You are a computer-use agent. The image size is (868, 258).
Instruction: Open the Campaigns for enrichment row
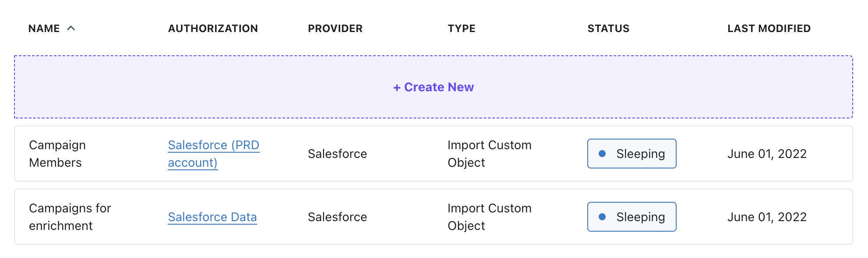point(70,217)
